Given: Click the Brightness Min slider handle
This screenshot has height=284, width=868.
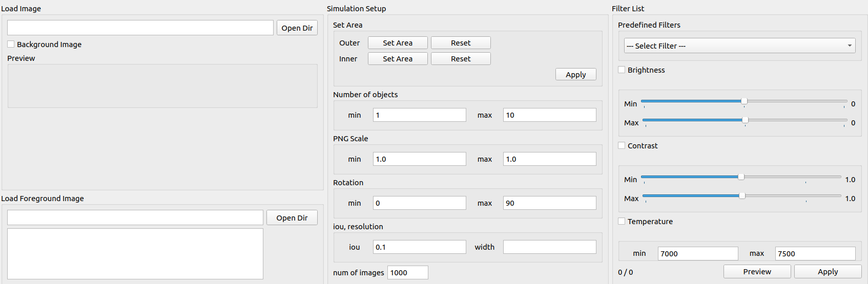Looking at the screenshot, I should [744, 101].
